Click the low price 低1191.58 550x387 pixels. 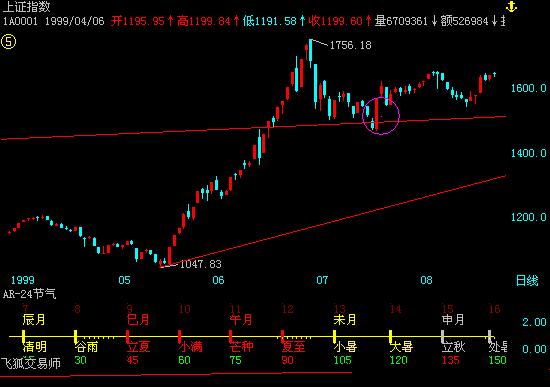(269, 21)
